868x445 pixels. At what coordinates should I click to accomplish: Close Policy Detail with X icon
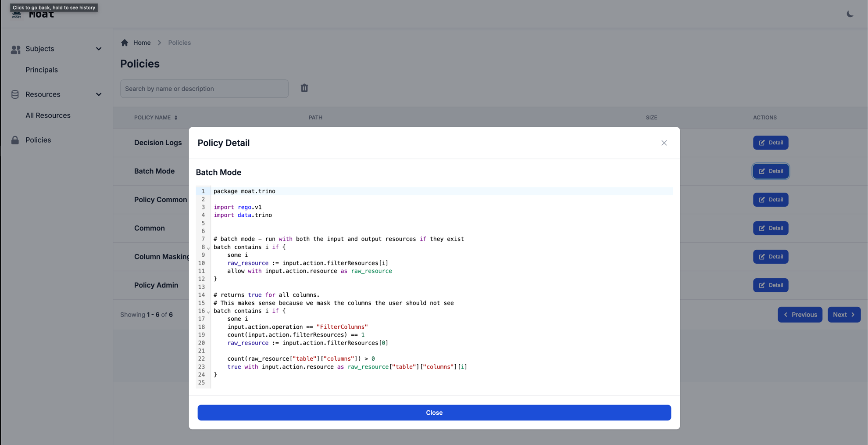[x=664, y=143]
